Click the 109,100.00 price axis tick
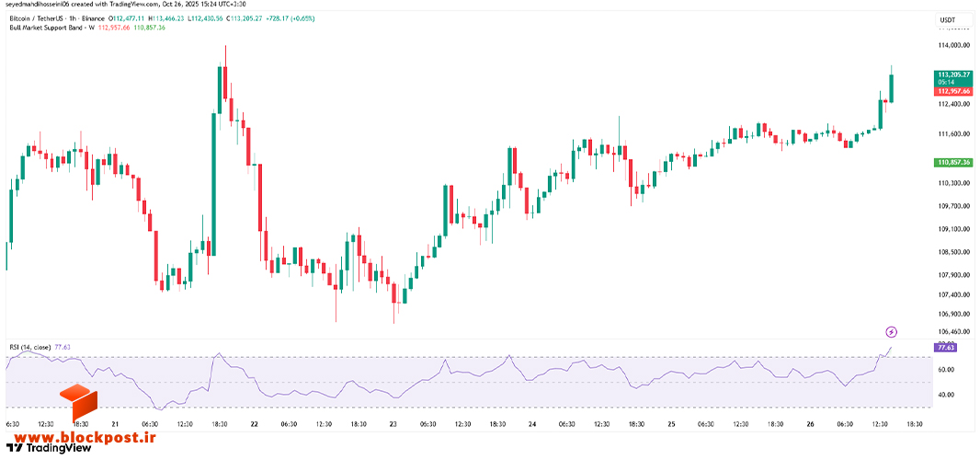 (x=953, y=229)
